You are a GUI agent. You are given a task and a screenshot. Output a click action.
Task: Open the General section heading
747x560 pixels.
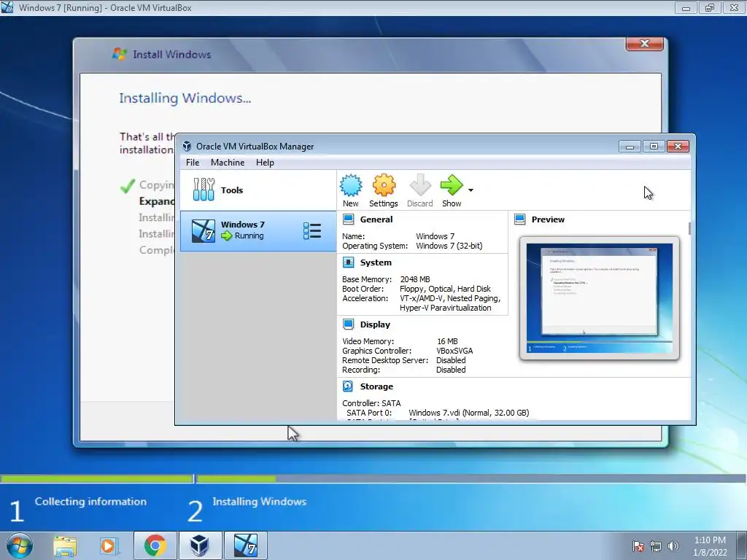tap(376, 219)
